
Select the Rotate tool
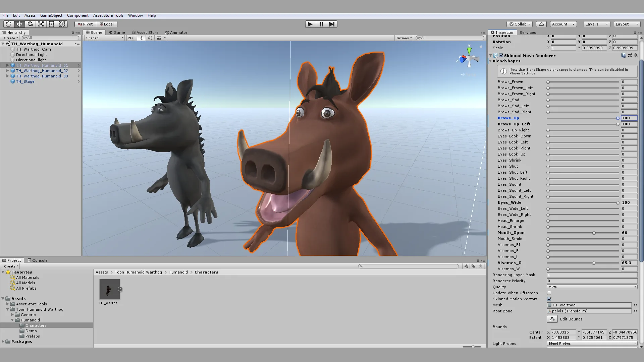coord(30,24)
